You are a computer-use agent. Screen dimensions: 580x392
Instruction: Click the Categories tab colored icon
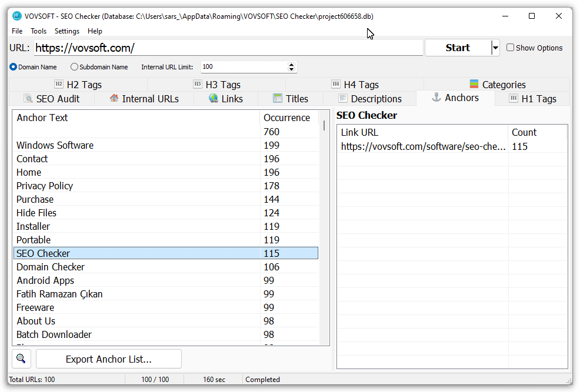pos(474,84)
